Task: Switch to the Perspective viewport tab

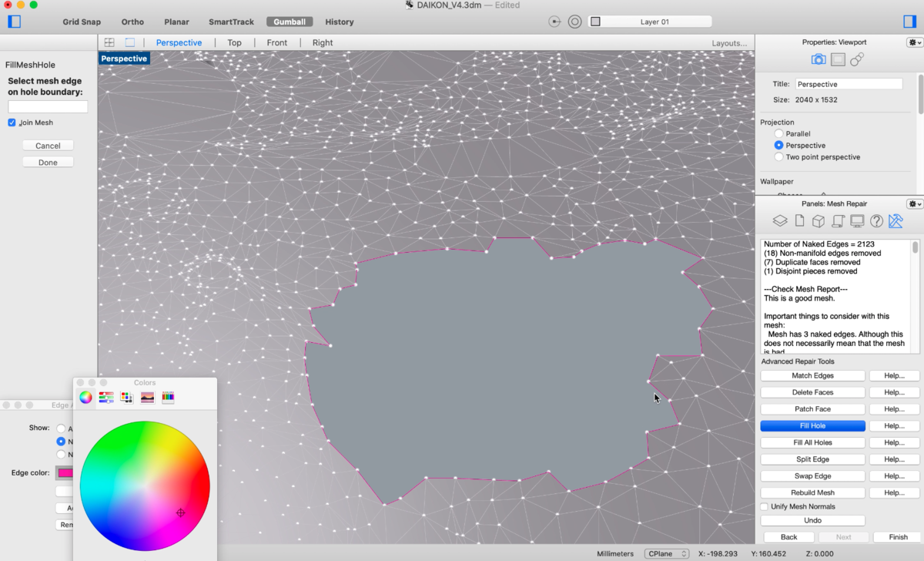Action: (x=179, y=43)
